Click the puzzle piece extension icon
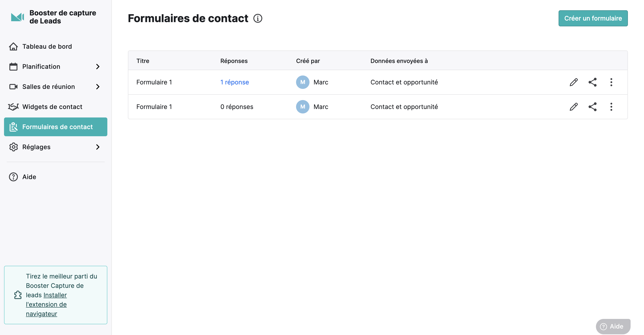Screen dimensions: 644x335 coord(18,295)
